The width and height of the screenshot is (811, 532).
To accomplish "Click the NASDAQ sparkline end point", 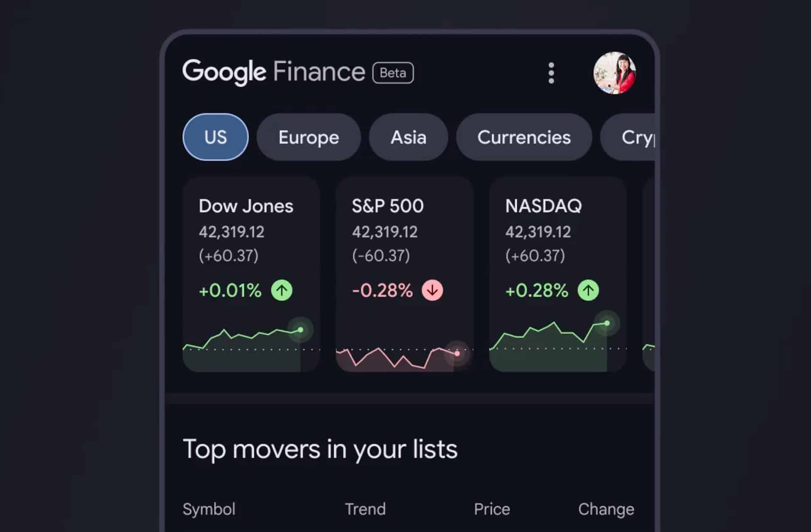I will [607, 323].
